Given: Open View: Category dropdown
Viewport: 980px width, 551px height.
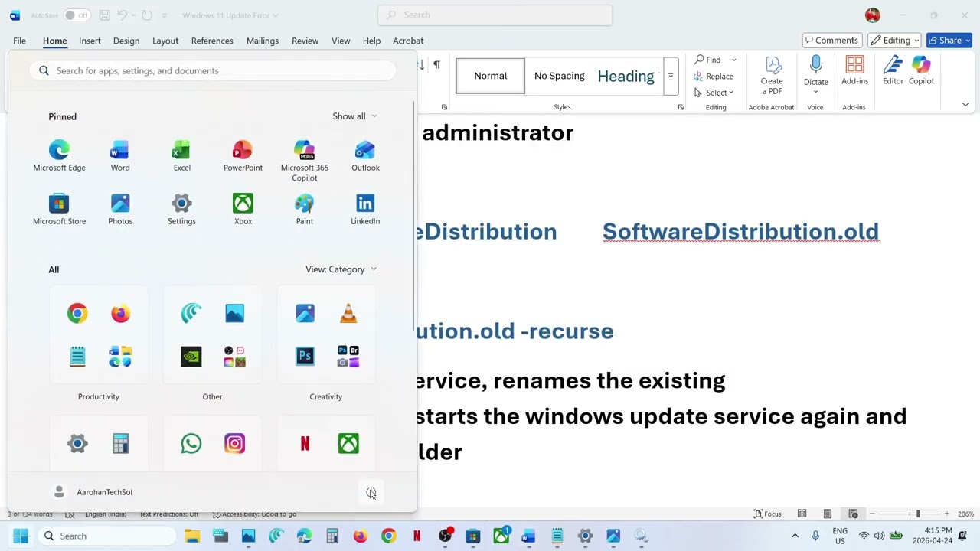Looking at the screenshot, I should (x=341, y=269).
